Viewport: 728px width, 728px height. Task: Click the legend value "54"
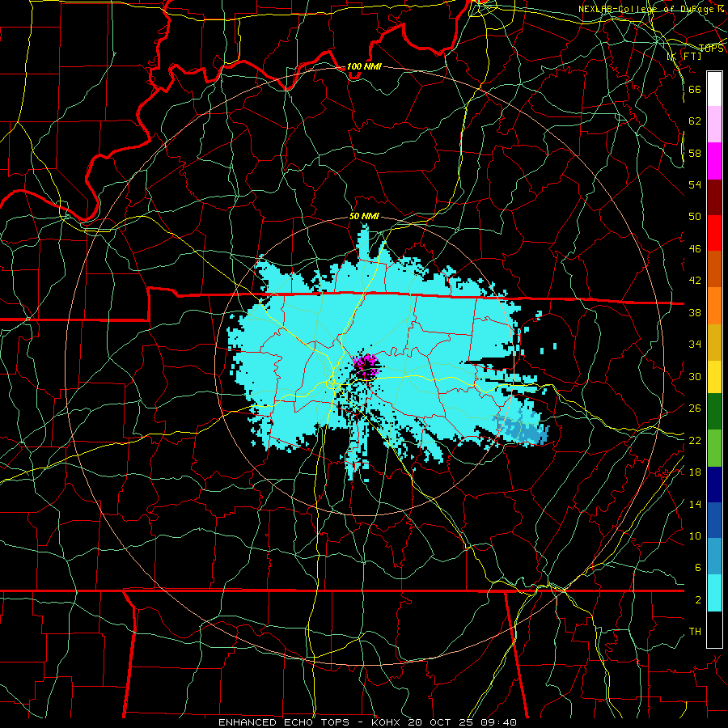[695, 184]
